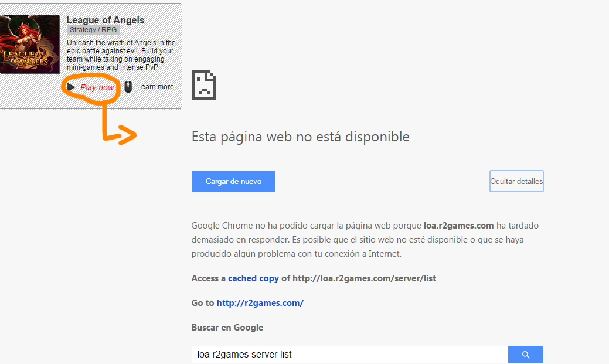Select the Strategy / RPG genre tag

tap(93, 30)
